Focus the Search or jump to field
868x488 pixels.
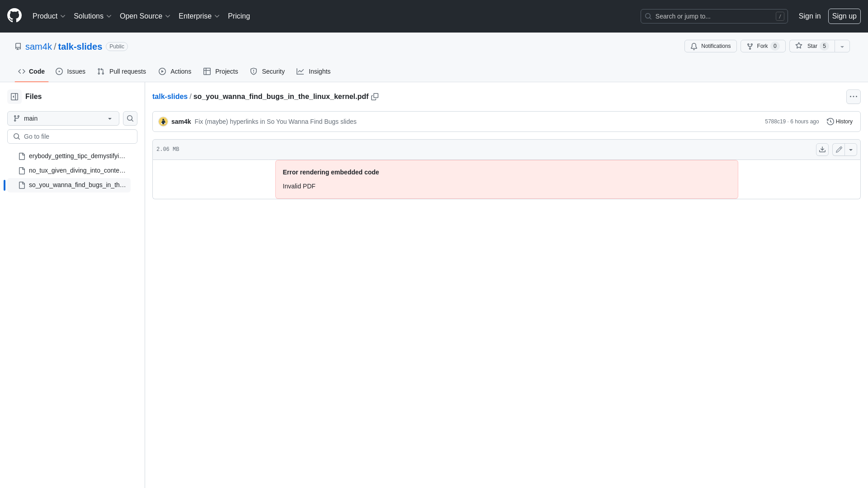(714, 16)
